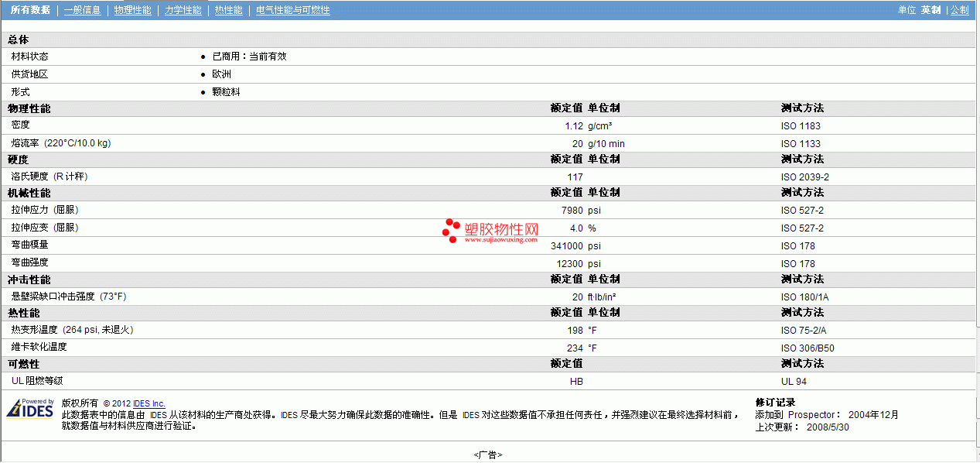Click the 弯曲强度 row label

pos(29,262)
